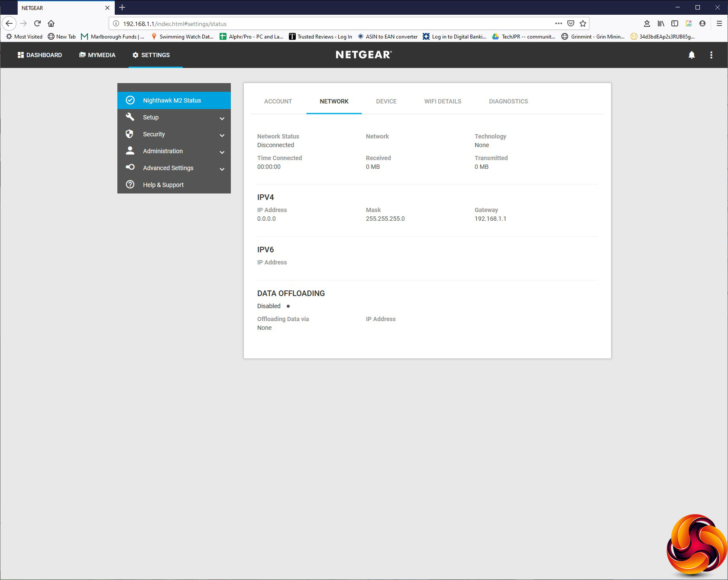Viewport: 728px width, 580px height.
Task: Click the DATA OFFLOADING heading
Action: click(x=291, y=293)
